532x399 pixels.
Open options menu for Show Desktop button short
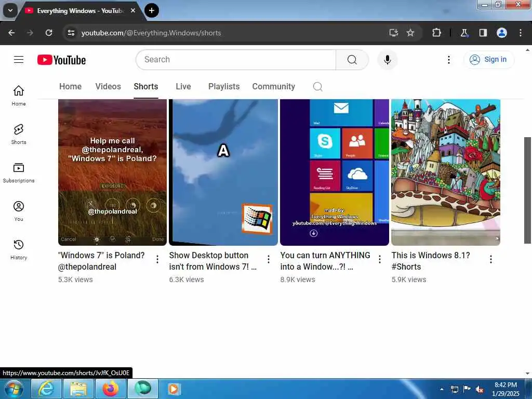click(x=269, y=259)
